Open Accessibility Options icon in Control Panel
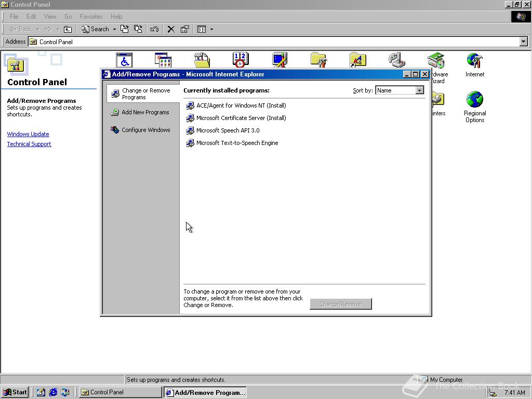The height and width of the screenshot is (399, 532). (x=124, y=60)
